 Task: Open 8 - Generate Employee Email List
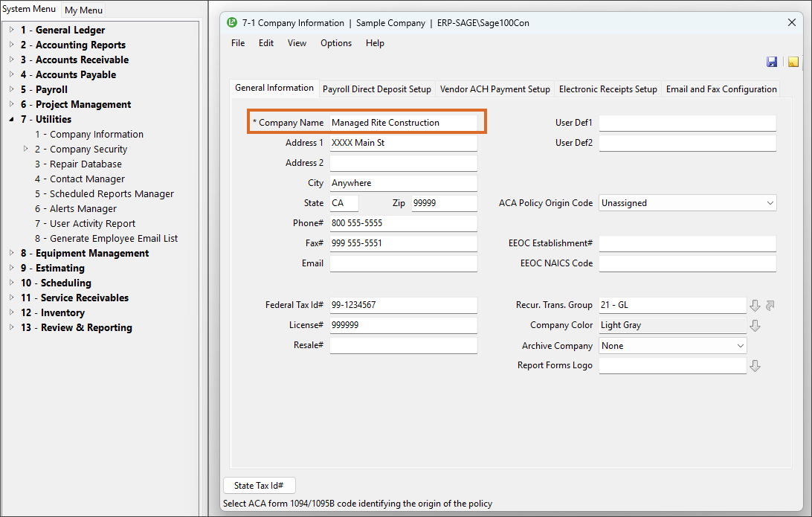click(106, 238)
